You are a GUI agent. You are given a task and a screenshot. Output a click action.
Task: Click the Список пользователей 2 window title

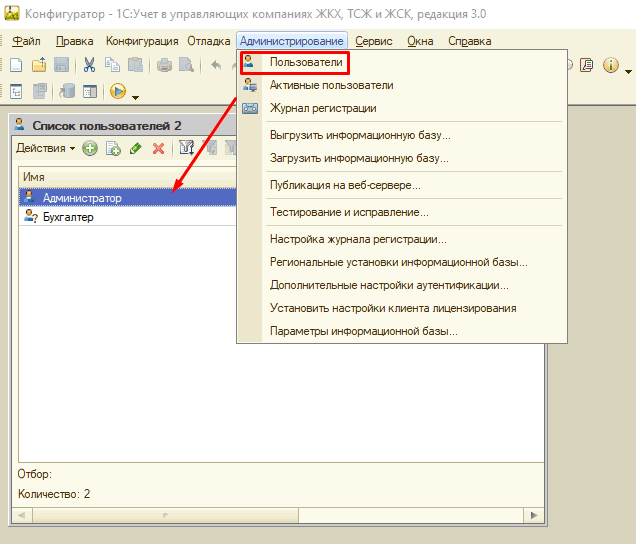pos(107,126)
